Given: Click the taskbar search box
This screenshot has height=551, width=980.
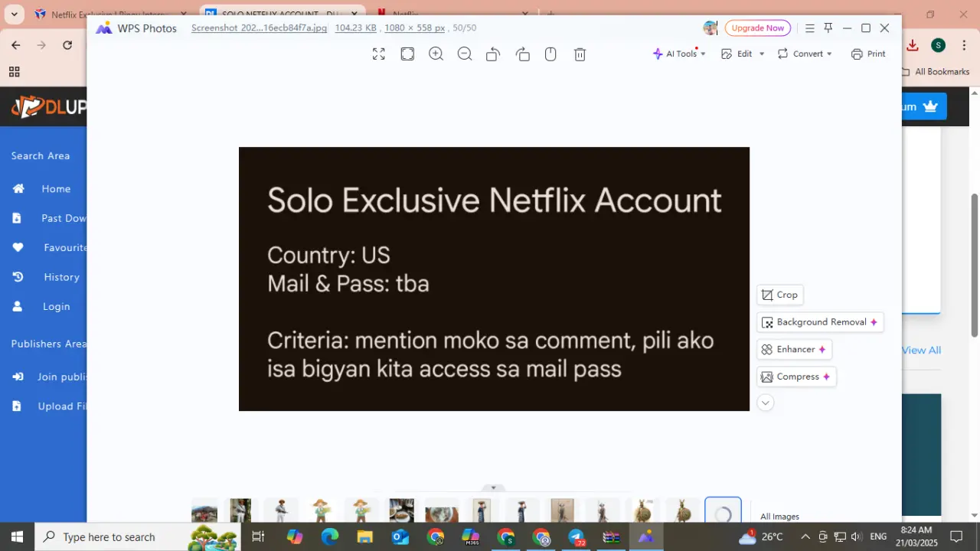Looking at the screenshot, I should [x=138, y=536].
